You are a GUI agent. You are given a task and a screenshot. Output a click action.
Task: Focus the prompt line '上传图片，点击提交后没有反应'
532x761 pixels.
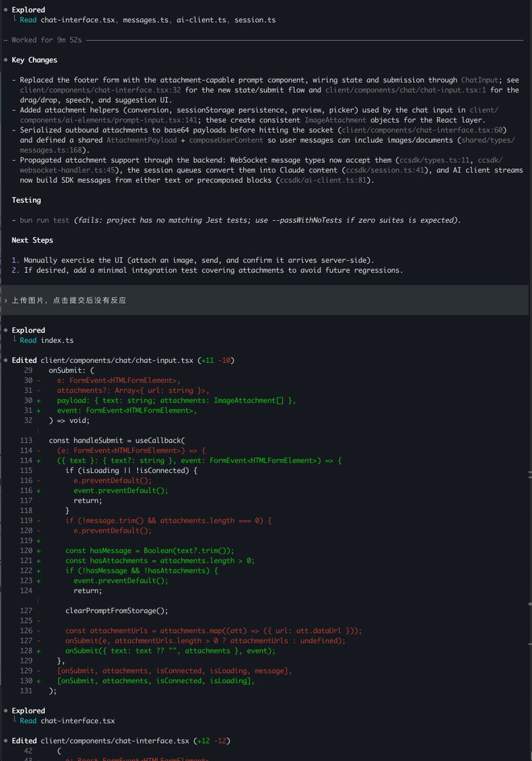pos(68,300)
